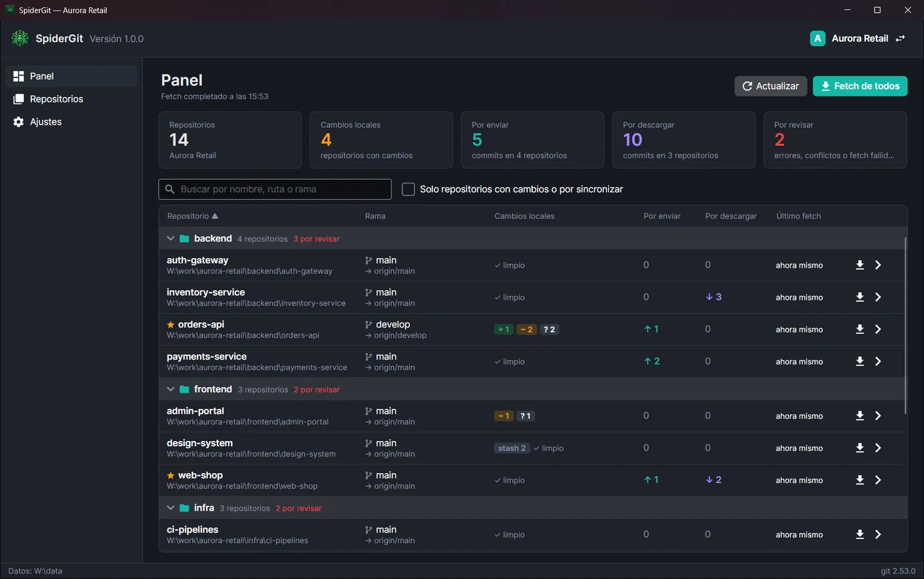Click the git 2.53.0 status bar text

pyautogui.click(x=898, y=571)
